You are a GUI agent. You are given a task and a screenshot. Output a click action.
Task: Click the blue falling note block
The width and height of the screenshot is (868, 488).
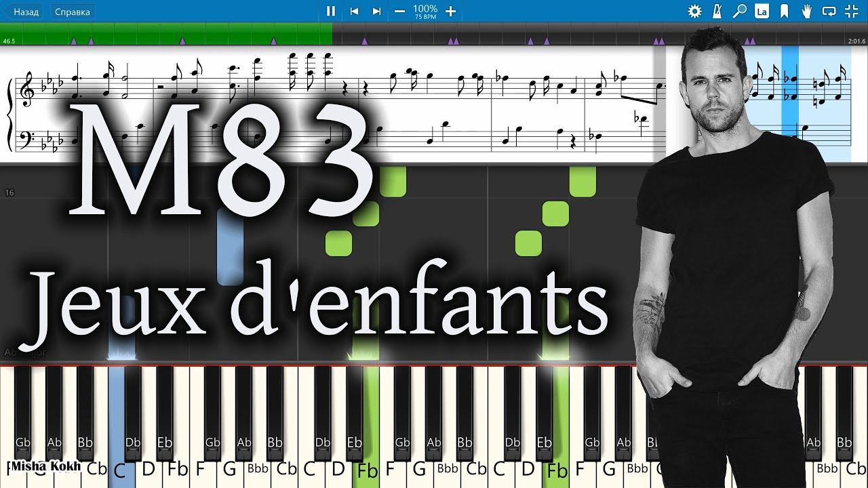(x=230, y=247)
